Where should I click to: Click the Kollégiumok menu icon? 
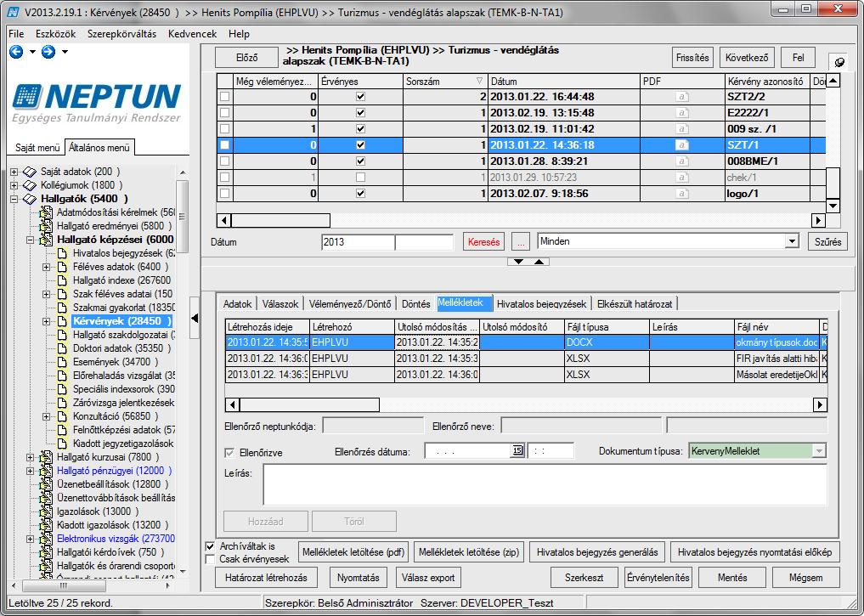30,186
